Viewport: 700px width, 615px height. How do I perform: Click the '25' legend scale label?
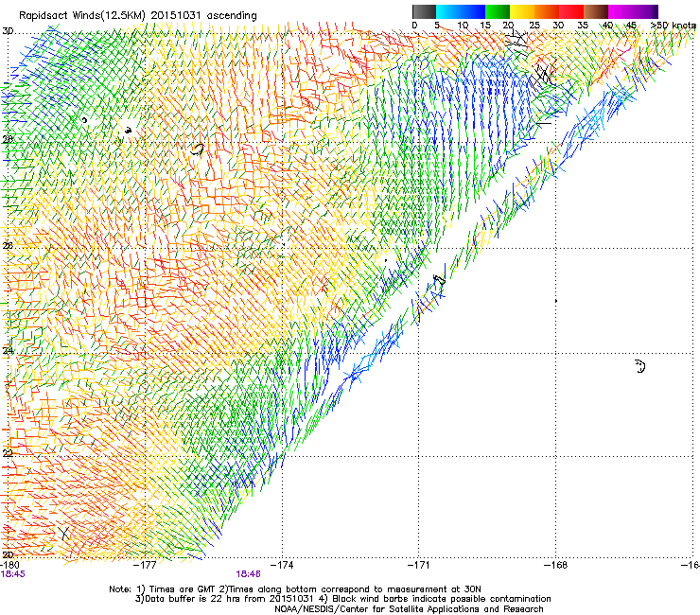[x=534, y=26]
